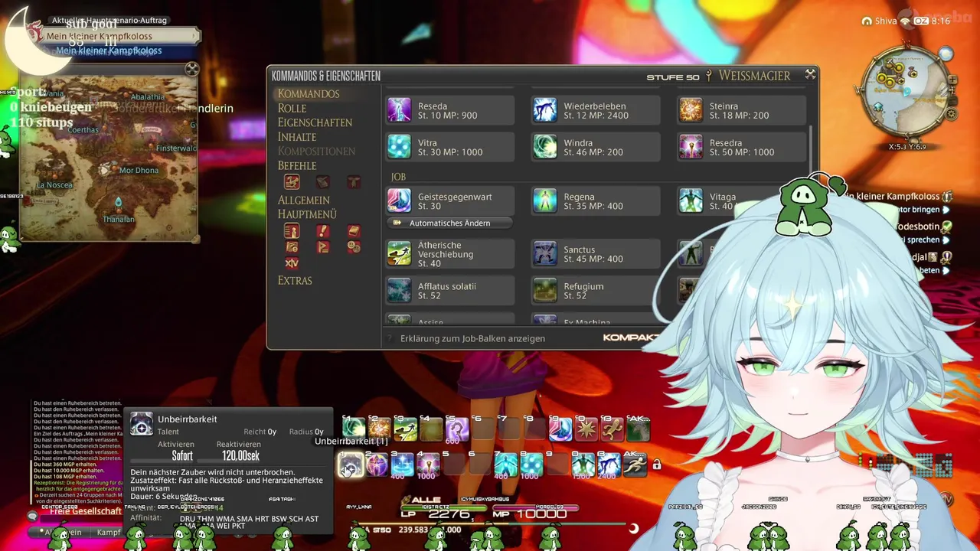
Task: Click Erklärung zum Job-Balken anzeigen
Action: [x=472, y=338]
